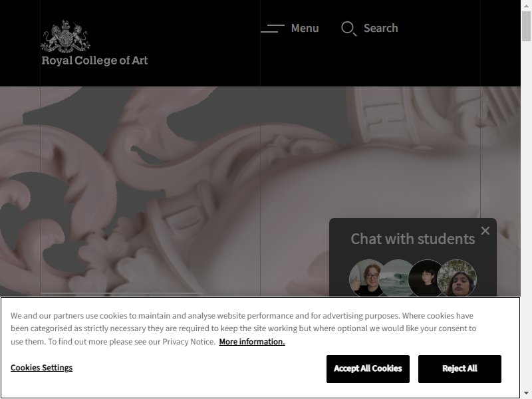532x399 pixels.
Task: Reject All cookies on the banner
Action: tap(460, 369)
